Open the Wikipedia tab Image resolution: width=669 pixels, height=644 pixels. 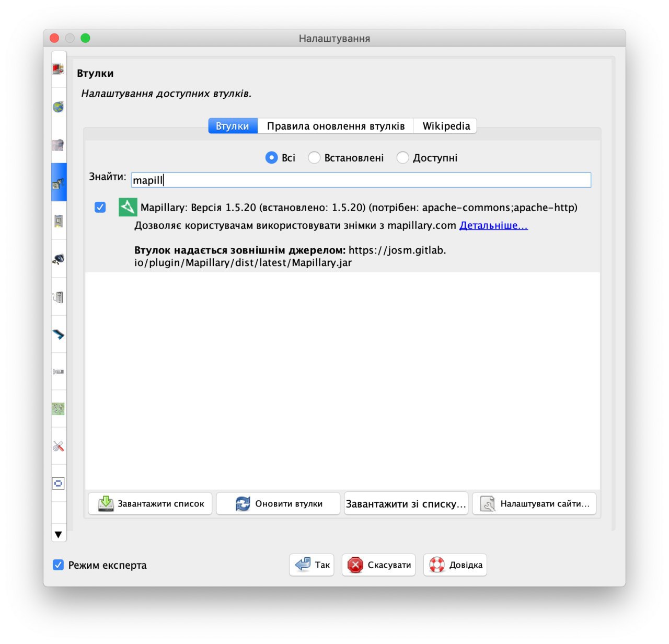[x=446, y=126]
